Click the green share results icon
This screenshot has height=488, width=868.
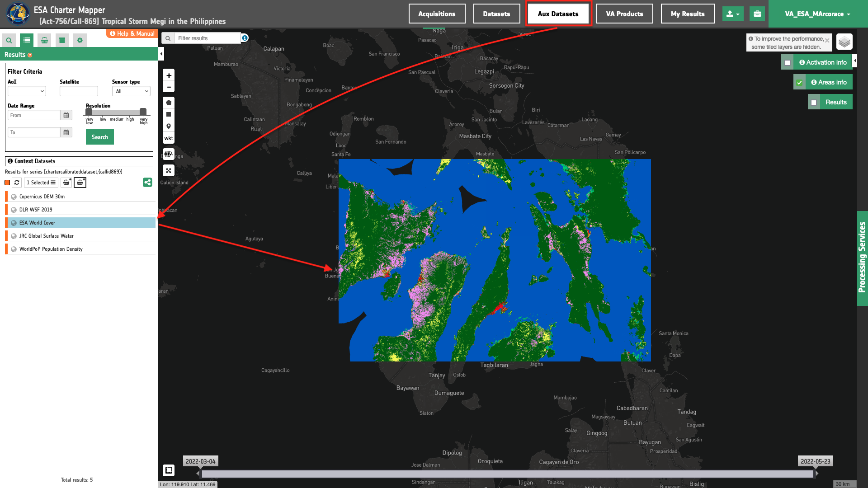point(147,182)
